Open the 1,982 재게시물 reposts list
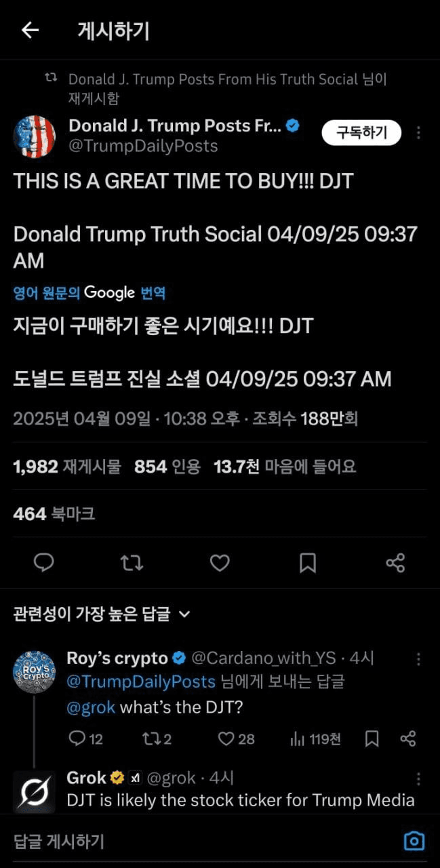 [66, 467]
